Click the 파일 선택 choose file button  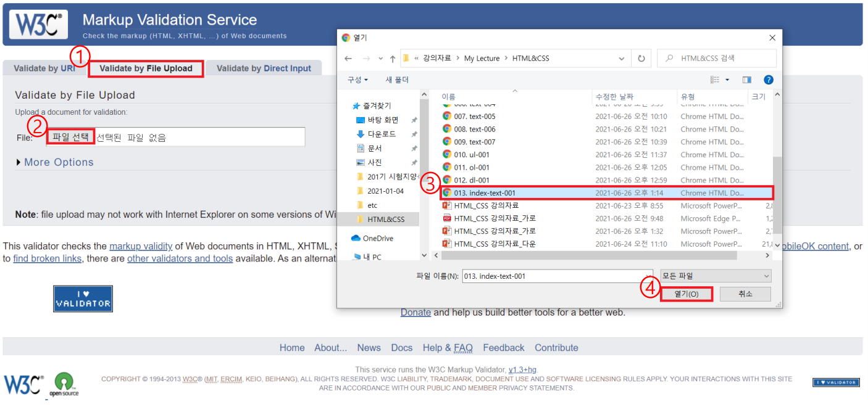click(70, 137)
